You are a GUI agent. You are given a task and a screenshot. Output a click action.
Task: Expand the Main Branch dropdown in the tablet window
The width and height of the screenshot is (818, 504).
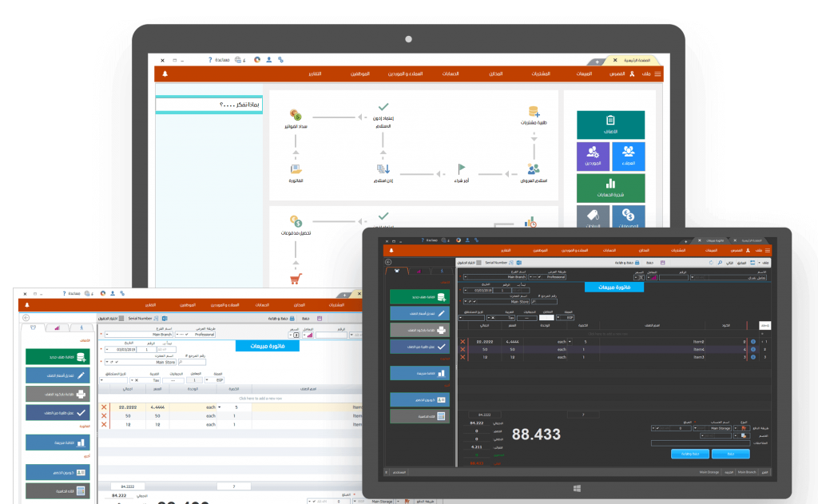point(466,277)
